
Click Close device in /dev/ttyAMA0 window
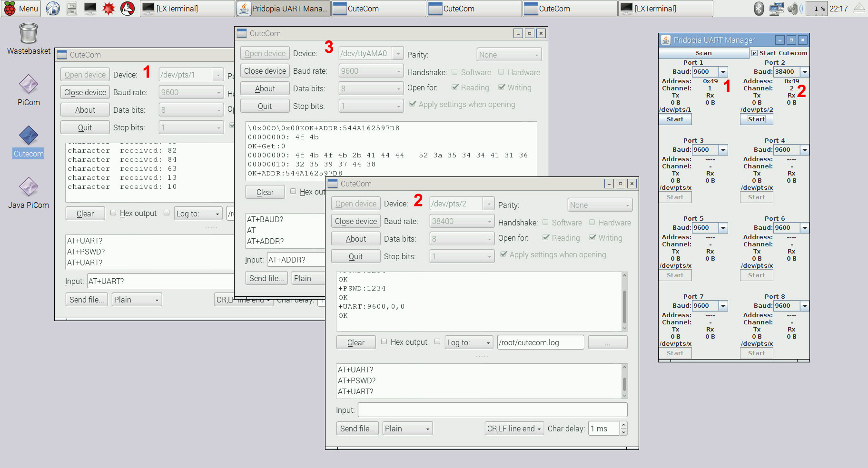tap(265, 71)
